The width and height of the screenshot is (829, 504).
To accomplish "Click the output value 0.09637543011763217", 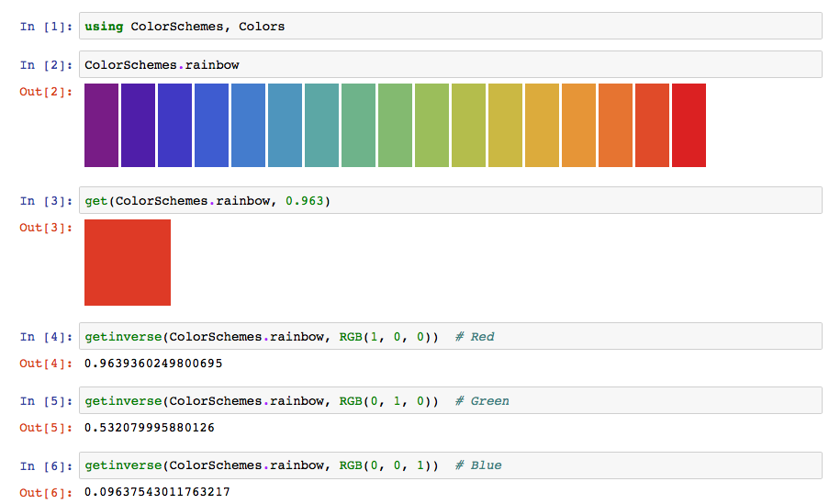I will 157,492.
